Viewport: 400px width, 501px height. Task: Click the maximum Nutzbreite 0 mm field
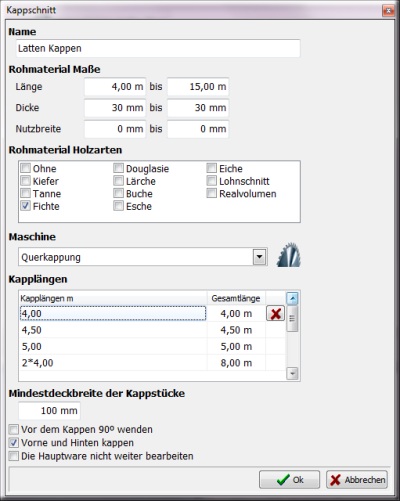198,129
